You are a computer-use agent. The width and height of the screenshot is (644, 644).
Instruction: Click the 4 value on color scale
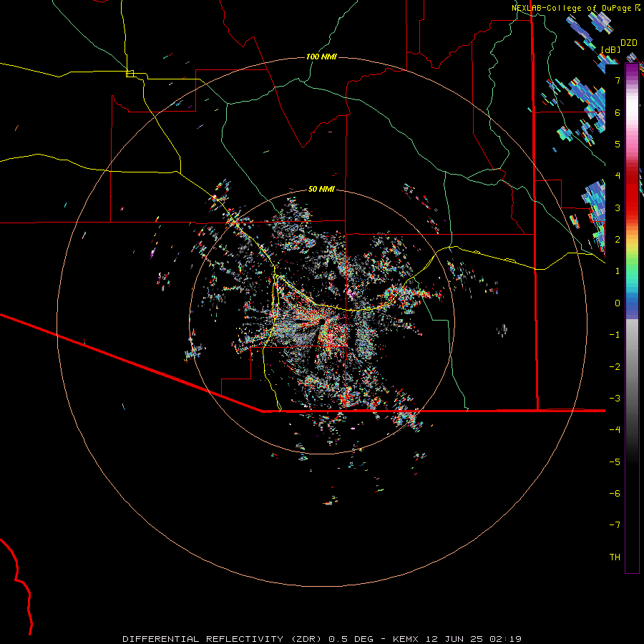(618, 176)
